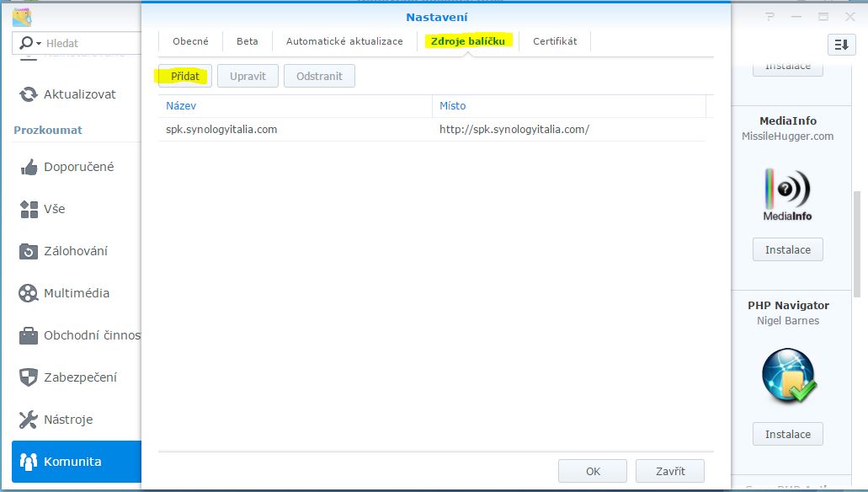Click the help question mark icon
The height and width of the screenshot is (492, 868).
click(x=770, y=17)
